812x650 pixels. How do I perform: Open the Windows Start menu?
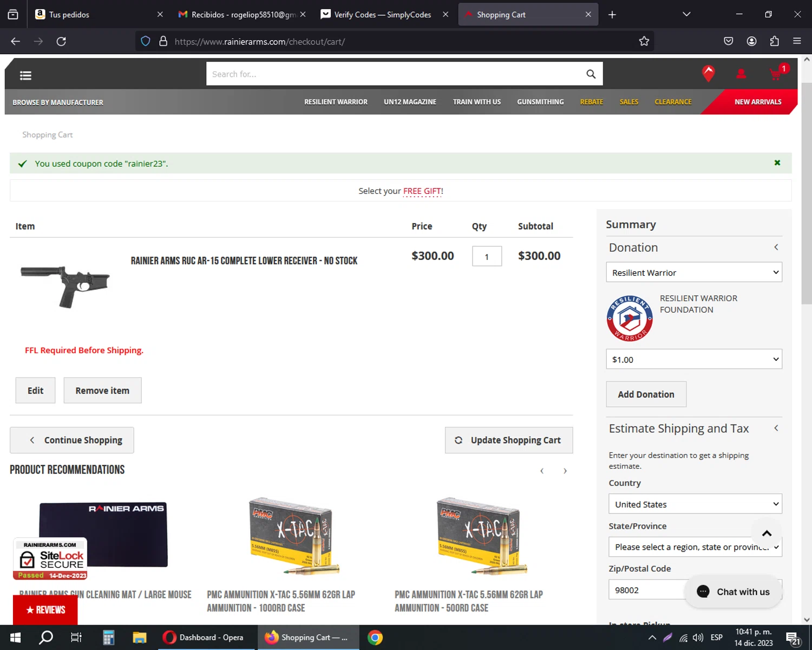pos(15,638)
